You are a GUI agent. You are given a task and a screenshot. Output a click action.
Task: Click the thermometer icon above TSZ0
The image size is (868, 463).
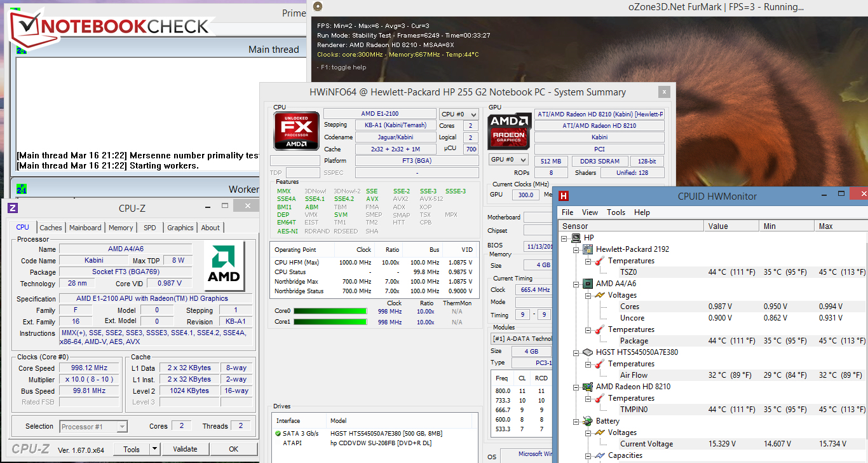pos(600,261)
